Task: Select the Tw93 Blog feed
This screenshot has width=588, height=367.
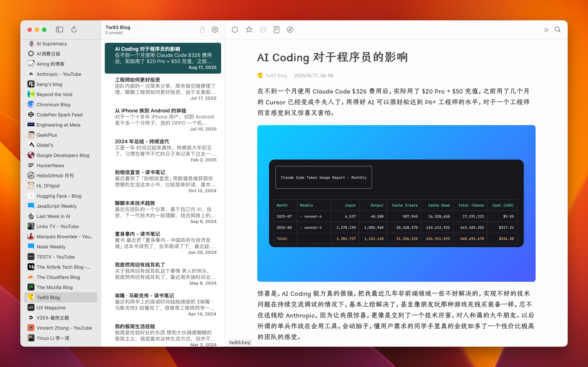Action: click(48, 297)
